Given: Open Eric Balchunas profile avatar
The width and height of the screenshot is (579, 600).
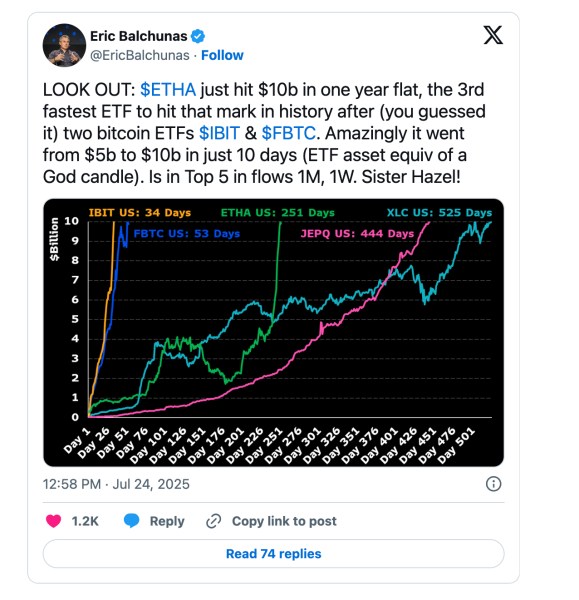Looking at the screenshot, I should pyautogui.click(x=64, y=45).
